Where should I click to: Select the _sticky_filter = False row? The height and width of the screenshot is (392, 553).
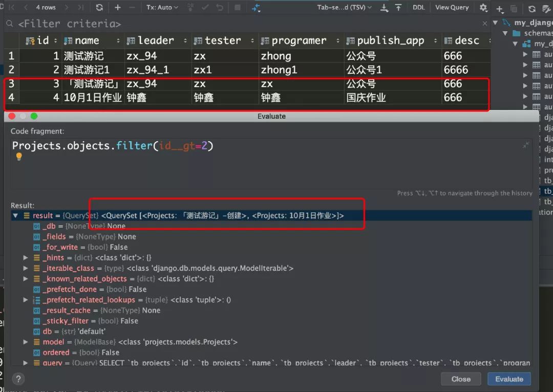click(271, 321)
